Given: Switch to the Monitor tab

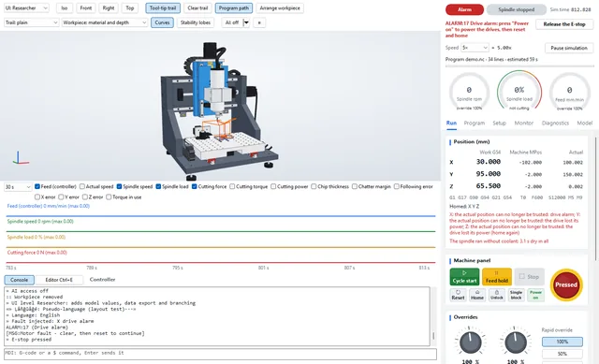Looking at the screenshot, I should click(524, 123).
